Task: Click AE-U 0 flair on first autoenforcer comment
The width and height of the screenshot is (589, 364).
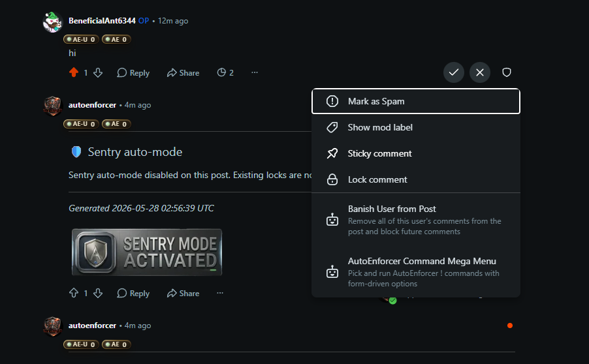Action: click(82, 124)
